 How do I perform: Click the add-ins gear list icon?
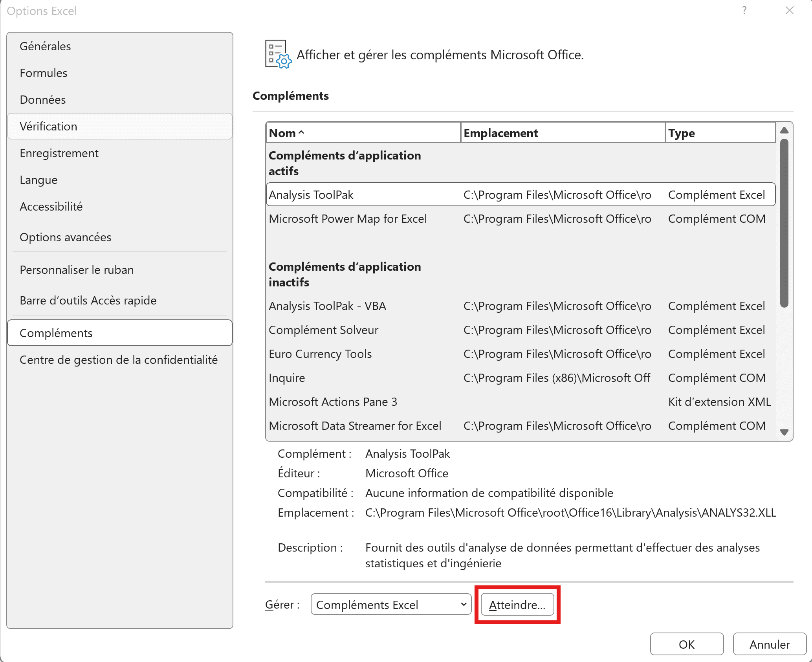click(278, 54)
